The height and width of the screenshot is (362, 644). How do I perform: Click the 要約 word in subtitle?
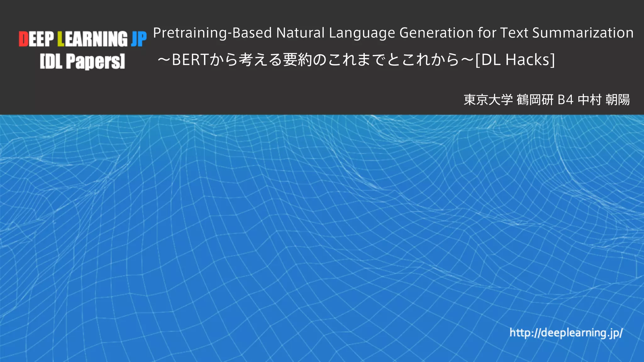click(297, 60)
